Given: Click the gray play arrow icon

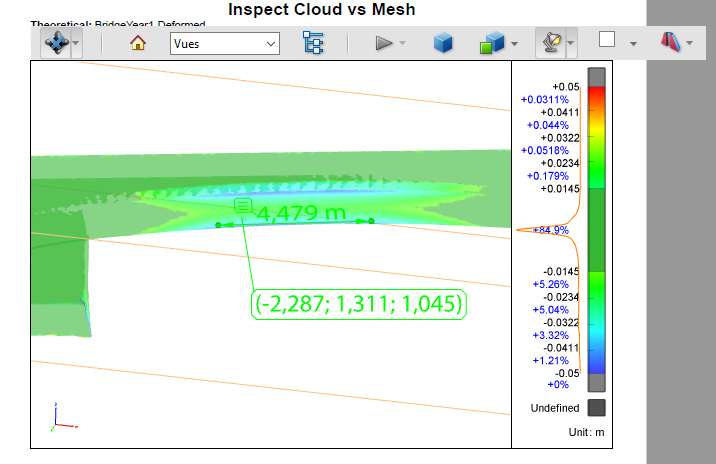Looking at the screenshot, I should [x=383, y=43].
